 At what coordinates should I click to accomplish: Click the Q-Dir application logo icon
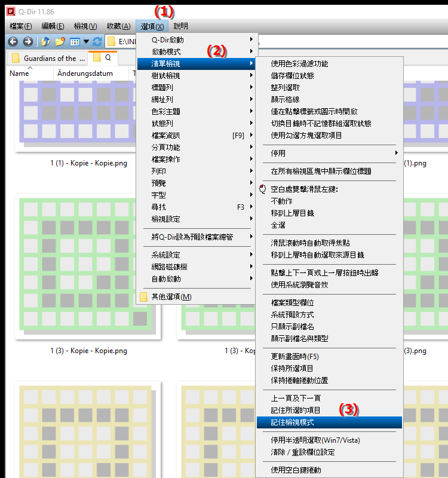pyautogui.click(x=11, y=11)
